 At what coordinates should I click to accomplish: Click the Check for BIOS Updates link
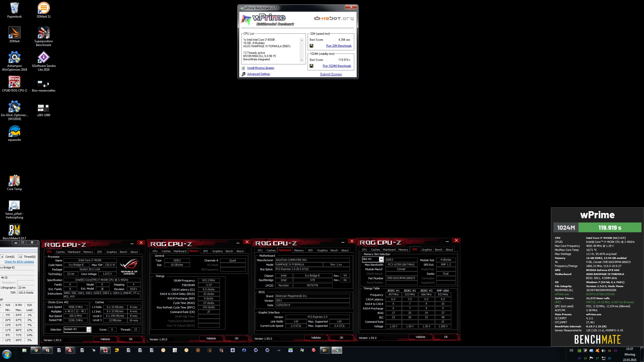point(19,262)
